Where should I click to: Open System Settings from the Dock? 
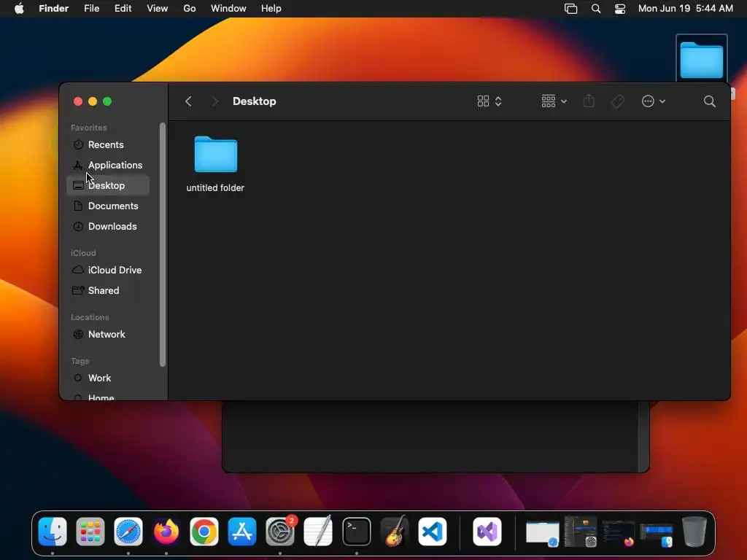click(x=280, y=532)
